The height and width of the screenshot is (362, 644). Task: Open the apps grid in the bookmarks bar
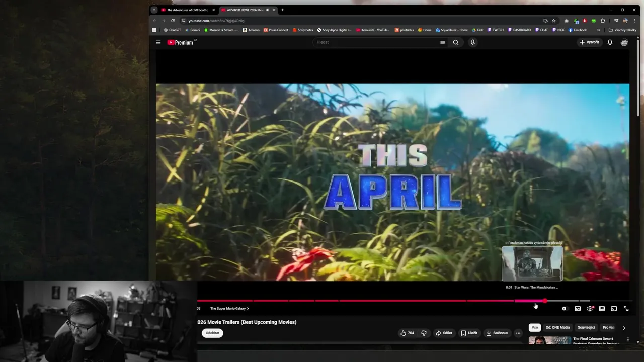(x=154, y=30)
